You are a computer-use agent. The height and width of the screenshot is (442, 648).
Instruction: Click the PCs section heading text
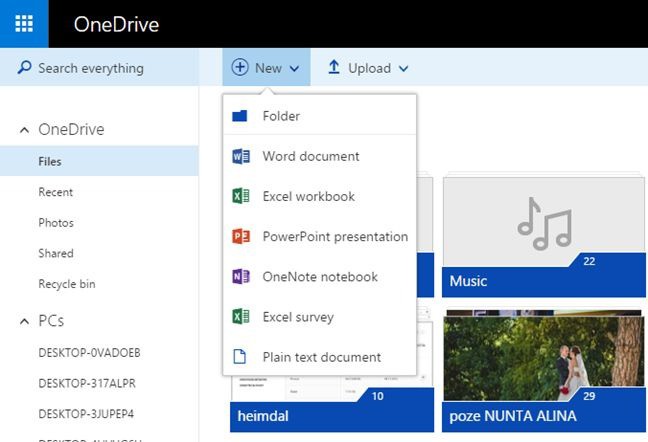pos(51,321)
